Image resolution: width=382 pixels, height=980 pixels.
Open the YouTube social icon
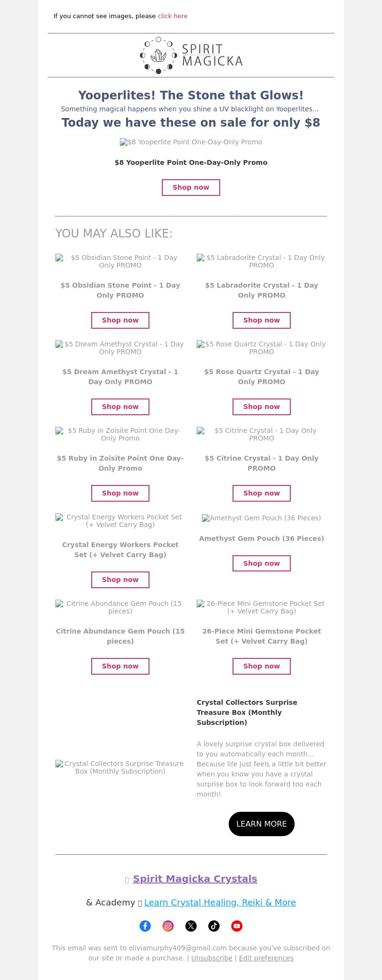click(x=237, y=926)
